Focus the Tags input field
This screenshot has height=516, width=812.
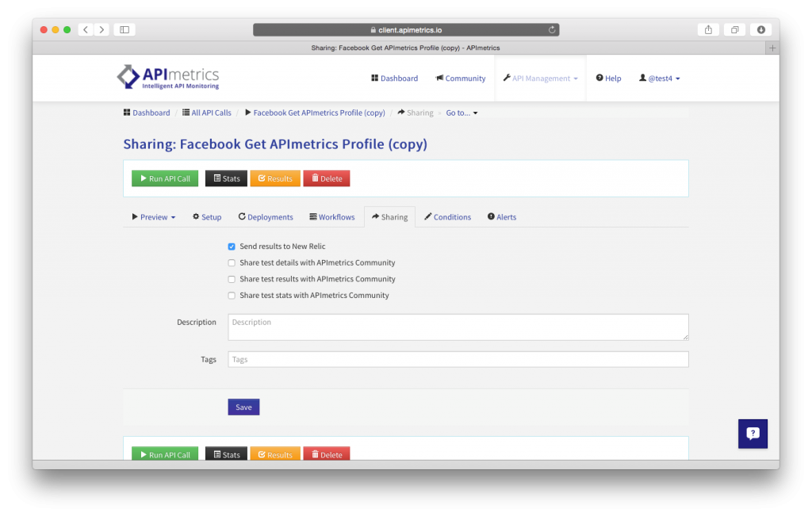(x=458, y=359)
